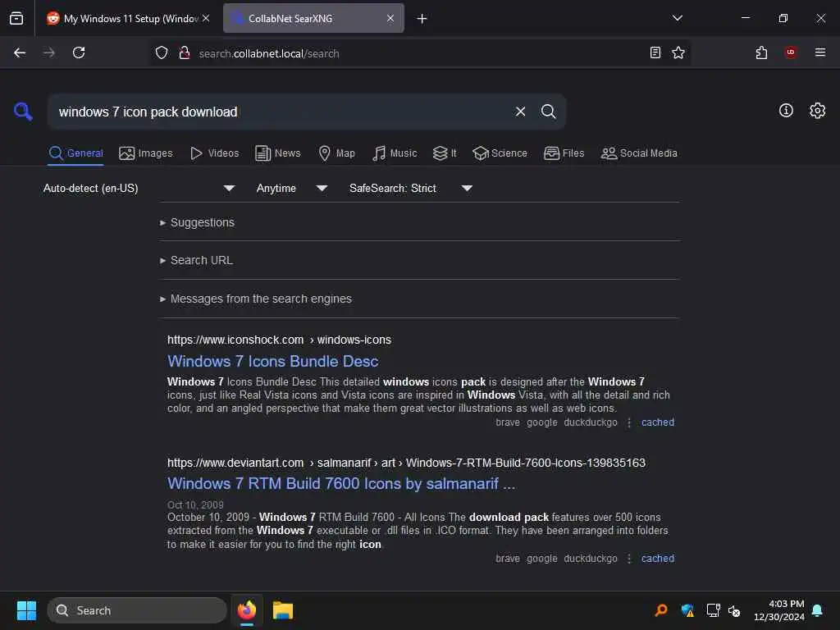The height and width of the screenshot is (630, 840).
Task: Open Firefox from the taskbar
Action: coord(247,610)
